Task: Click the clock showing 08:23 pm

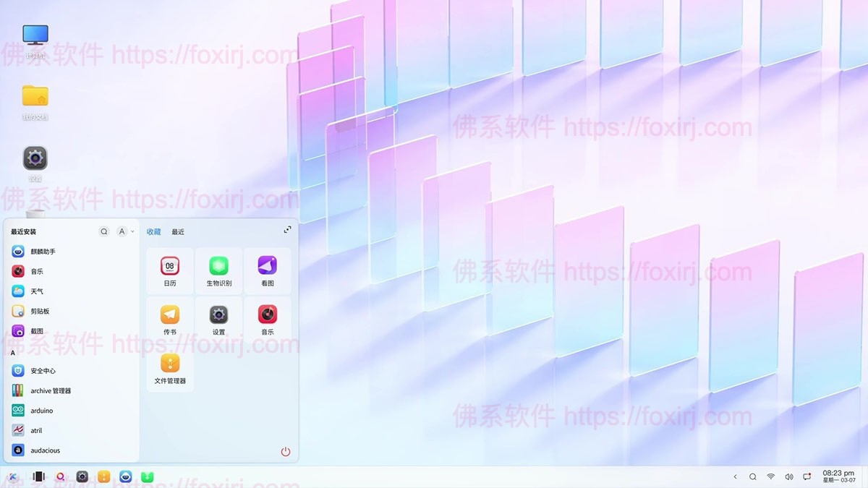Action: point(839,476)
